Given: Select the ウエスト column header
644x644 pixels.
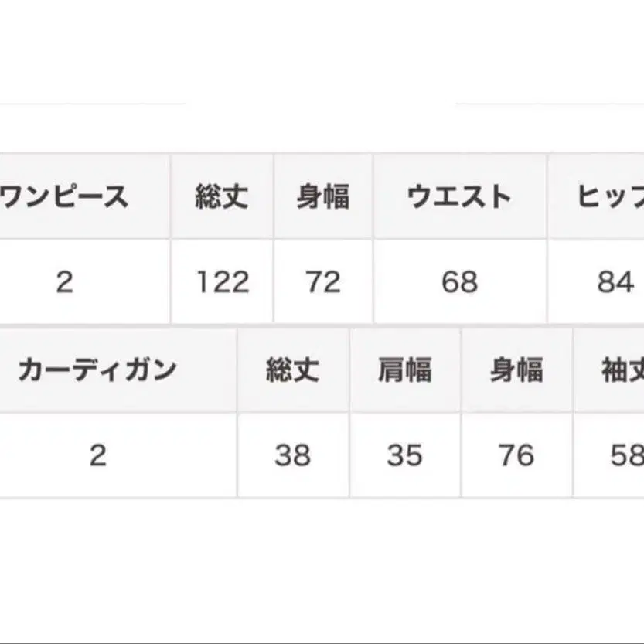Looking at the screenshot, I should (460, 197).
